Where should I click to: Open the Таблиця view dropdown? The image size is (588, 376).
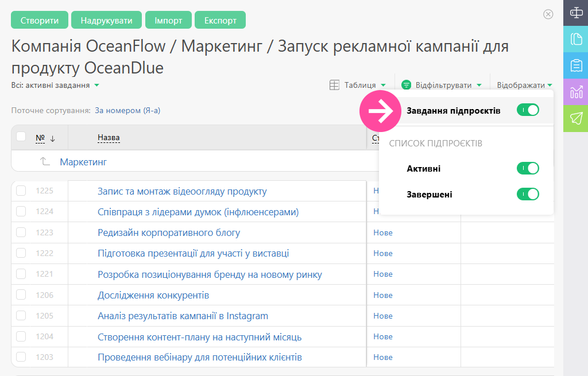(365, 85)
